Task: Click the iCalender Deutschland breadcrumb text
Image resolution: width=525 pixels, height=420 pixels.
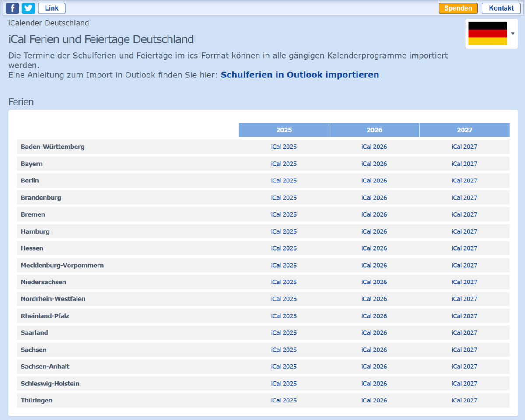Action: click(49, 23)
